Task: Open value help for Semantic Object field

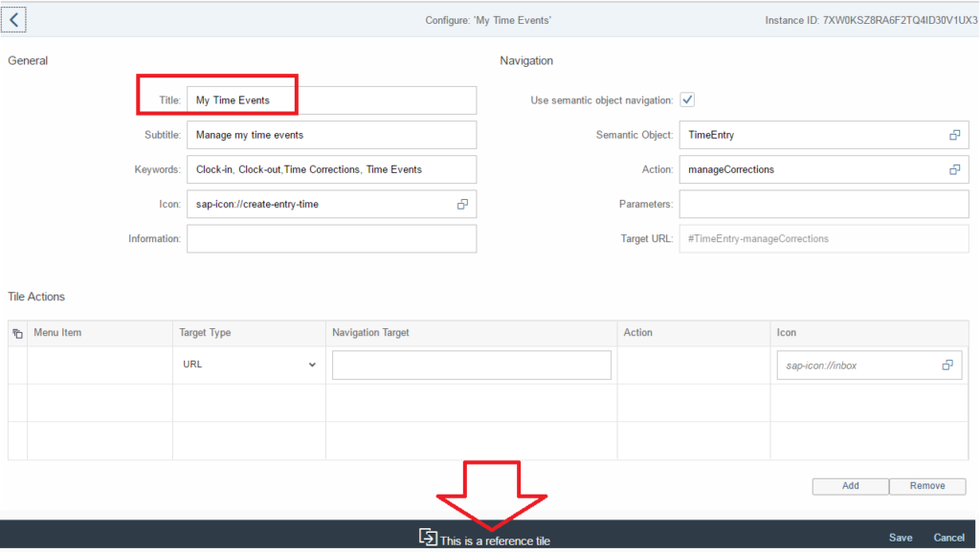Action: (x=954, y=135)
